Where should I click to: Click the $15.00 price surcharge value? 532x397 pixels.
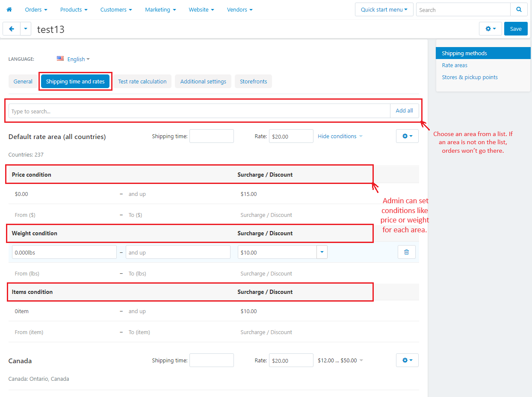[x=249, y=194]
